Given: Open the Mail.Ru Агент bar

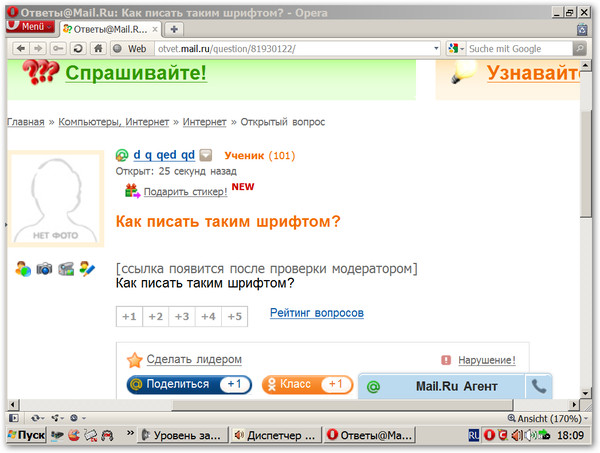Looking at the screenshot, I should click(442, 386).
